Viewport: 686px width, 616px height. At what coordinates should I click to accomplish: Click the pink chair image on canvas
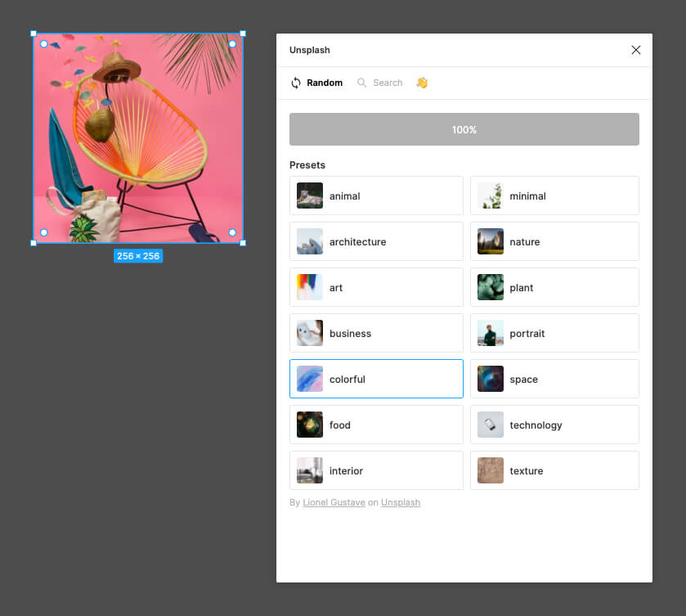[138, 138]
